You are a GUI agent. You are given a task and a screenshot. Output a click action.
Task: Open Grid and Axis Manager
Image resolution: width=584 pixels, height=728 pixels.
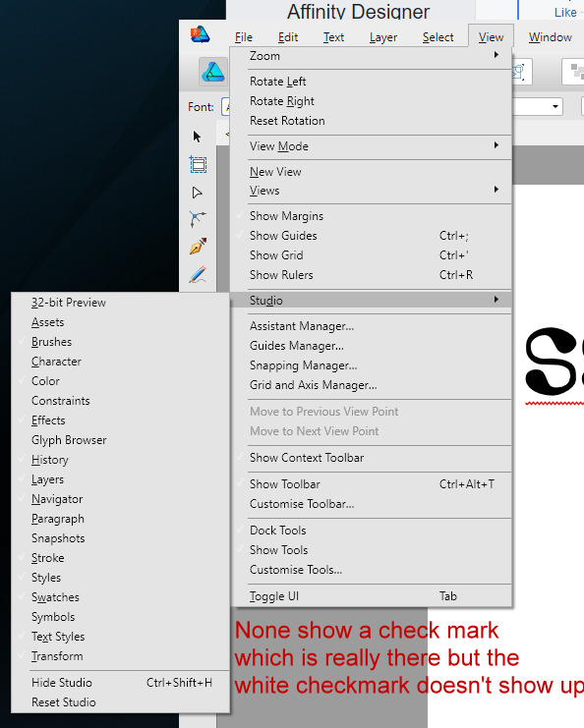(372, 385)
